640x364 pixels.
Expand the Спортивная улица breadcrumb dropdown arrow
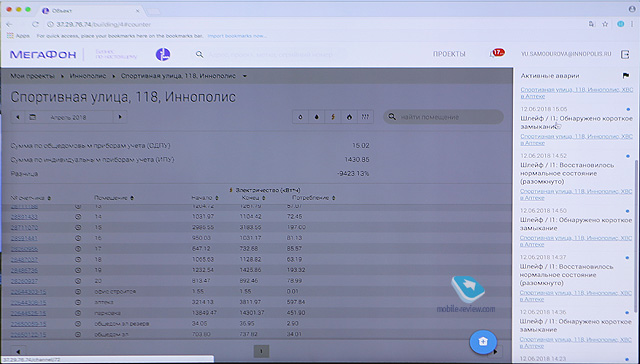click(x=244, y=76)
